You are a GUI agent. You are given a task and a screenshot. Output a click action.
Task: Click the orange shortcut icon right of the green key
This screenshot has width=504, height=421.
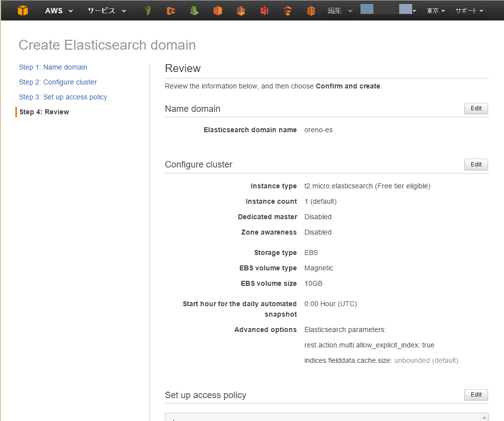click(171, 10)
